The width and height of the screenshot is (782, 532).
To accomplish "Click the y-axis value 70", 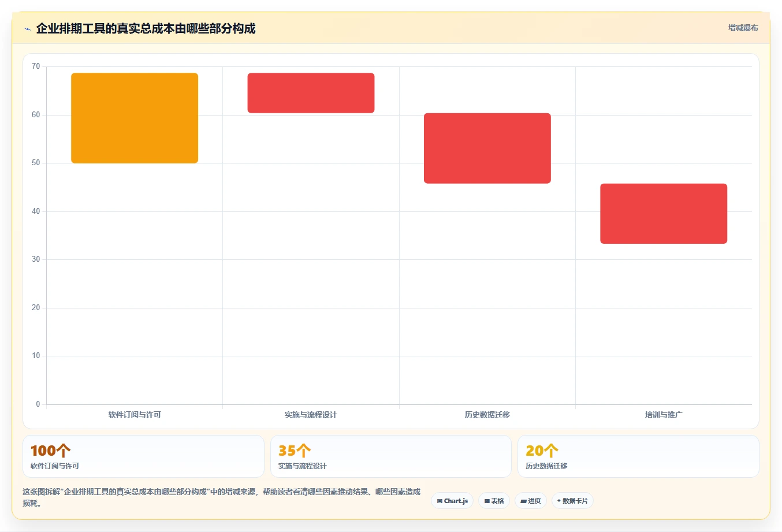I will coord(36,66).
